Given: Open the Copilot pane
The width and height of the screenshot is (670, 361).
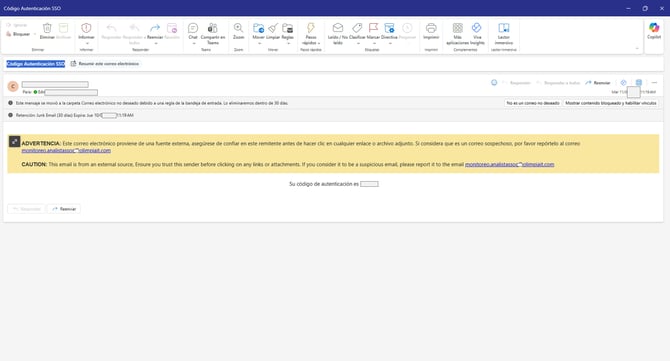Looking at the screenshot, I should [x=654, y=31].
